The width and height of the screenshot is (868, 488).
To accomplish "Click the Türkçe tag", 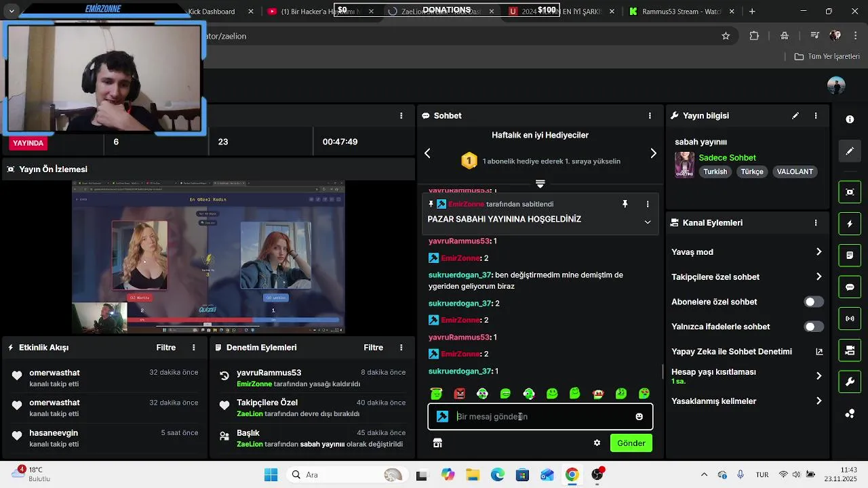I will click(x=752, y=172).
